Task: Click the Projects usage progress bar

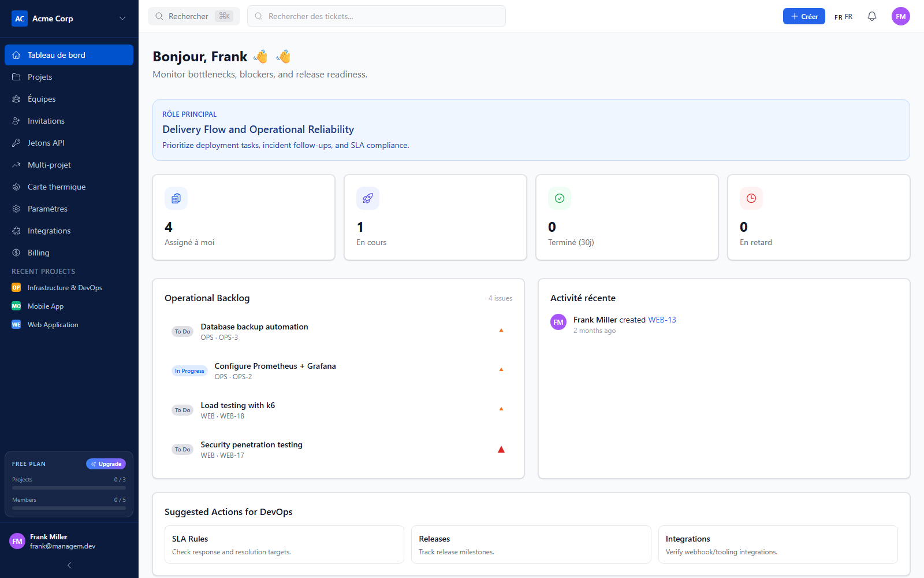Action: [x=69, y=488]
